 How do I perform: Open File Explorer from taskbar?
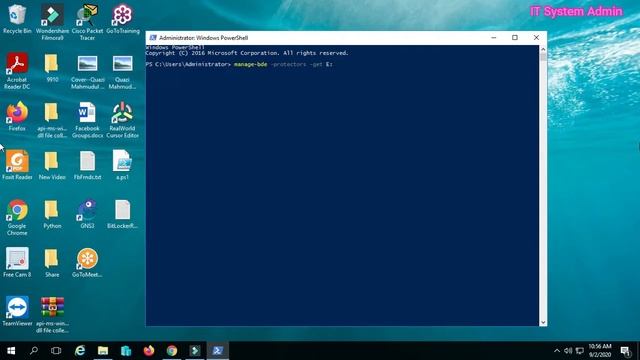(x=103, y=351)
